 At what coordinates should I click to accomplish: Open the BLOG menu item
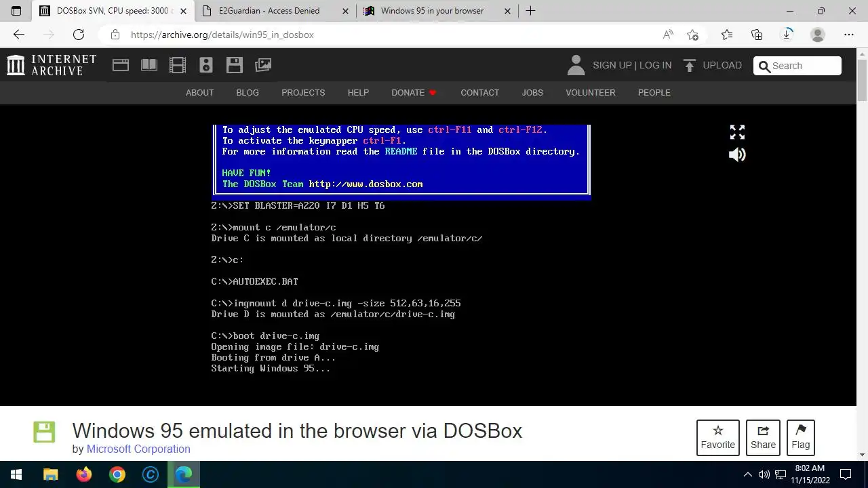(x=248, y=92)
